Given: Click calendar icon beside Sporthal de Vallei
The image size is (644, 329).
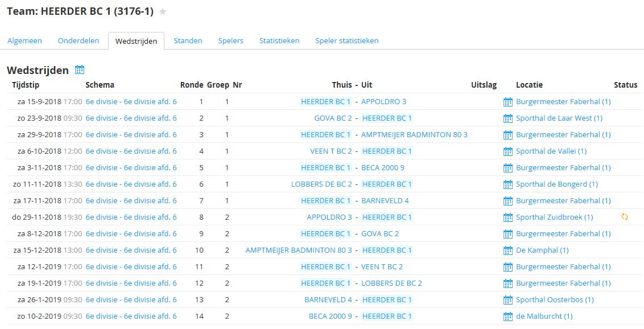Looking at the screenshot, I should [508, 151].
